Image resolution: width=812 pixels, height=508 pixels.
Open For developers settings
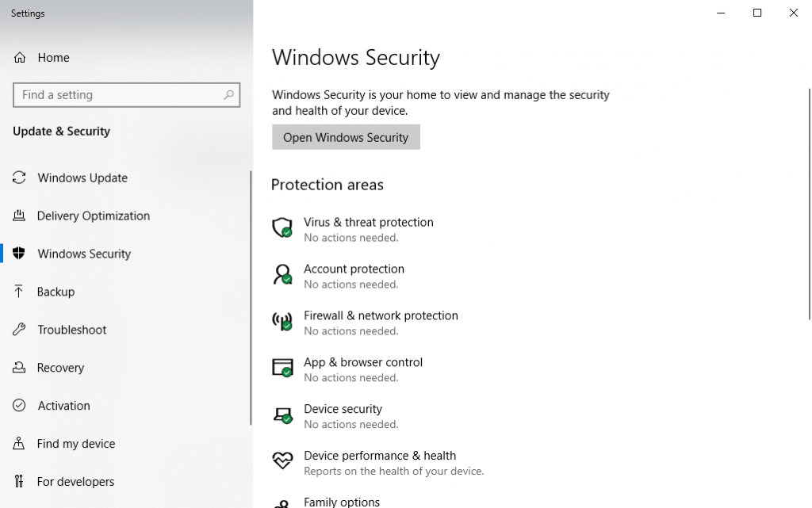[x=75, y=482]
